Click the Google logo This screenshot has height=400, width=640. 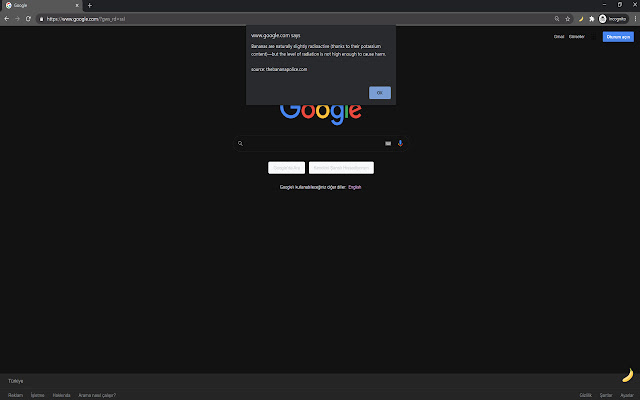[x=321, y=113]
